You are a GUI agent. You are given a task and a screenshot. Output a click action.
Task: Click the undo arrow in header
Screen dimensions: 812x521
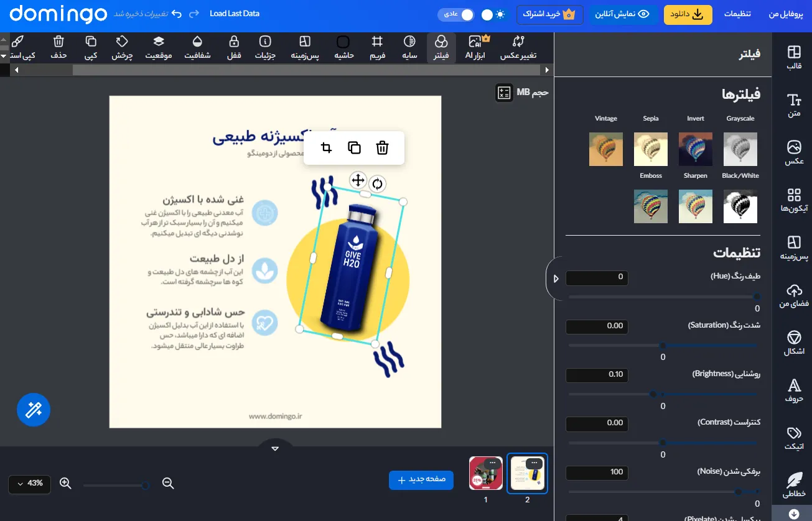tap(177, 13)
